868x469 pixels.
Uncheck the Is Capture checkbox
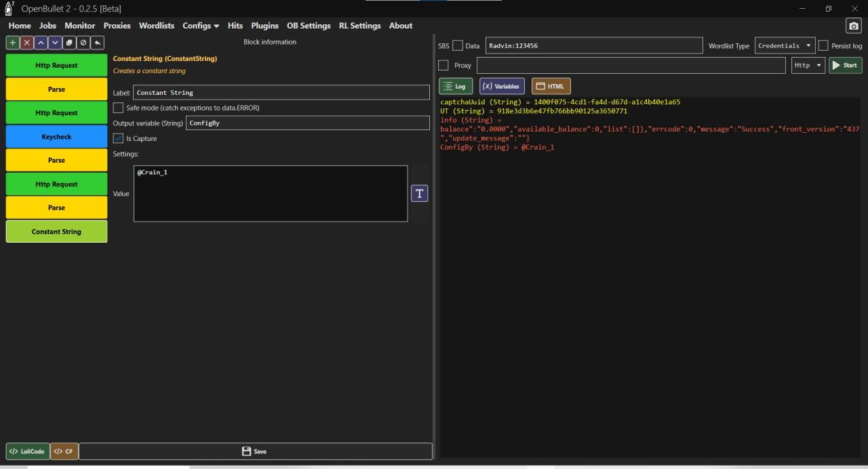[x=119, y=138]
